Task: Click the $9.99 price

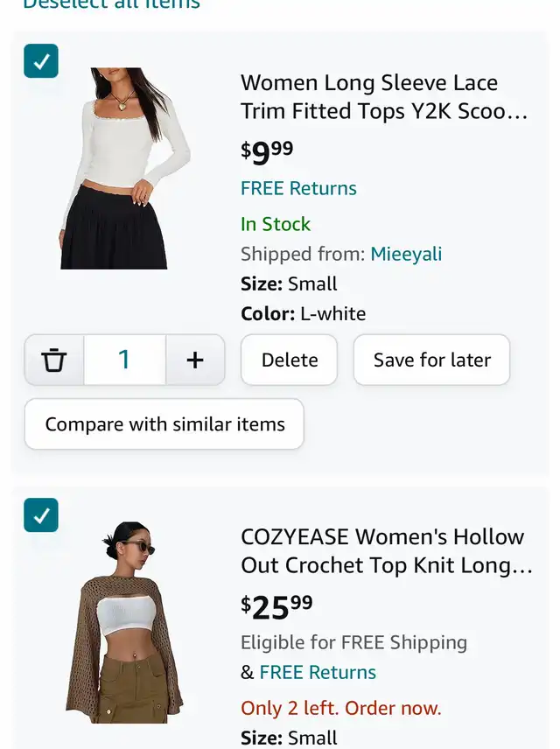Action: [x=267, y=152]
